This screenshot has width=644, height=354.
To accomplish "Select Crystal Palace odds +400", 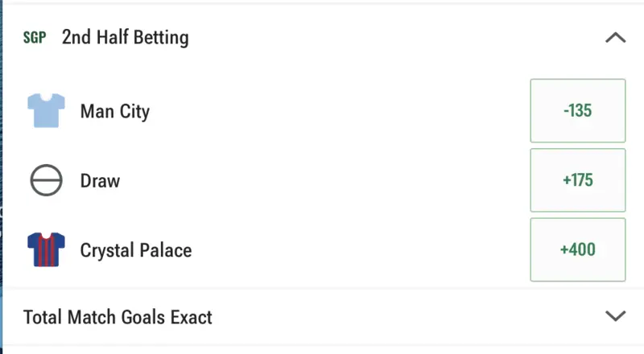I will click(x=577, y=249).
